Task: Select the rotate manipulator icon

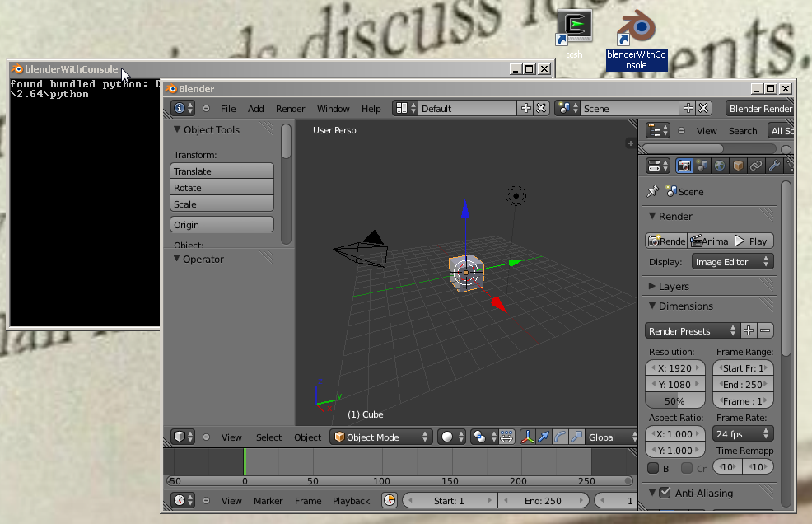Action: 559,437
